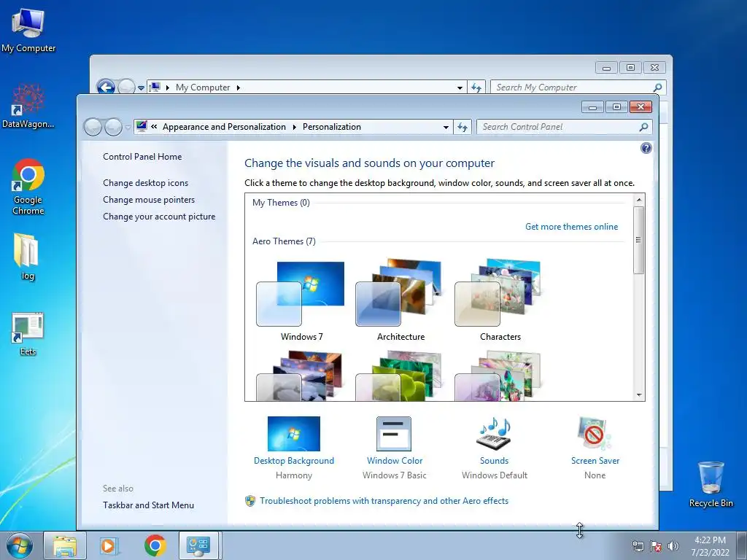The image size is (747, 560).
Task: Open Troubleshoot problems with transparency link
Action: tap(384, 501)
